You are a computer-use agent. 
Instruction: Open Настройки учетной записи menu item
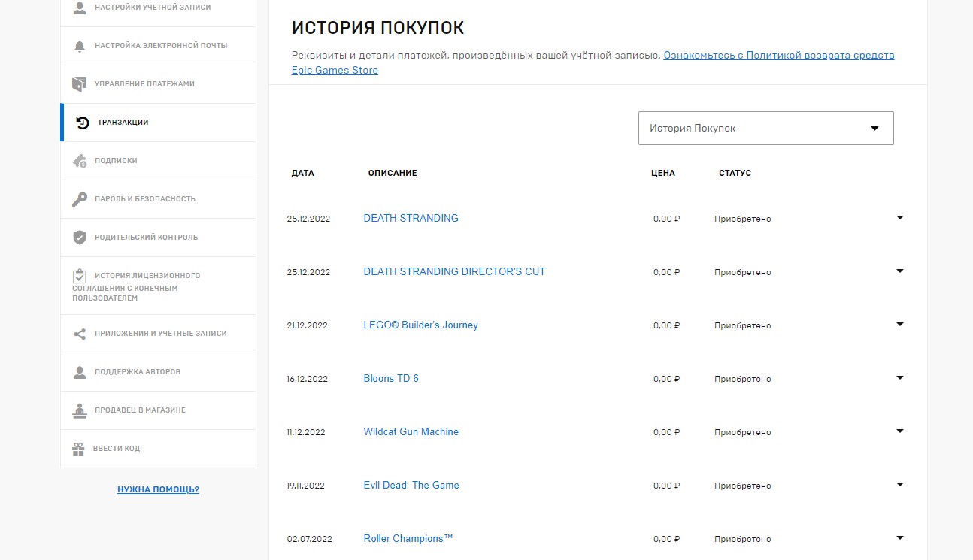158,8
